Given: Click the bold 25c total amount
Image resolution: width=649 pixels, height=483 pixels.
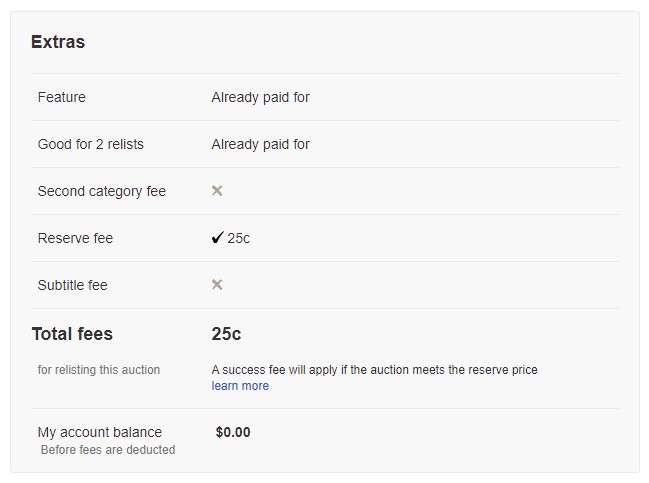Looking at the screenshot, I should tap(226, 334).
